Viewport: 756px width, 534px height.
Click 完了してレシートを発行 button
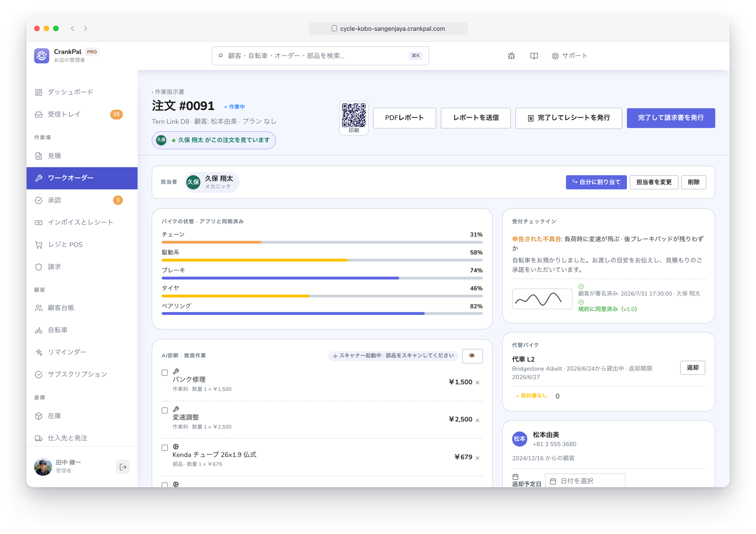click(x=568, y=118)
